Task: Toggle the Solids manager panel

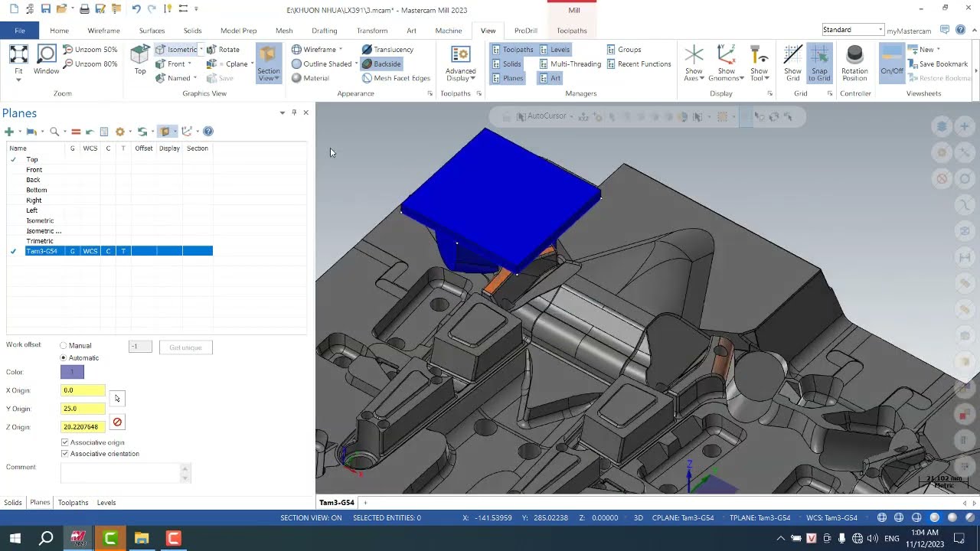Action: tap(506, 64)
